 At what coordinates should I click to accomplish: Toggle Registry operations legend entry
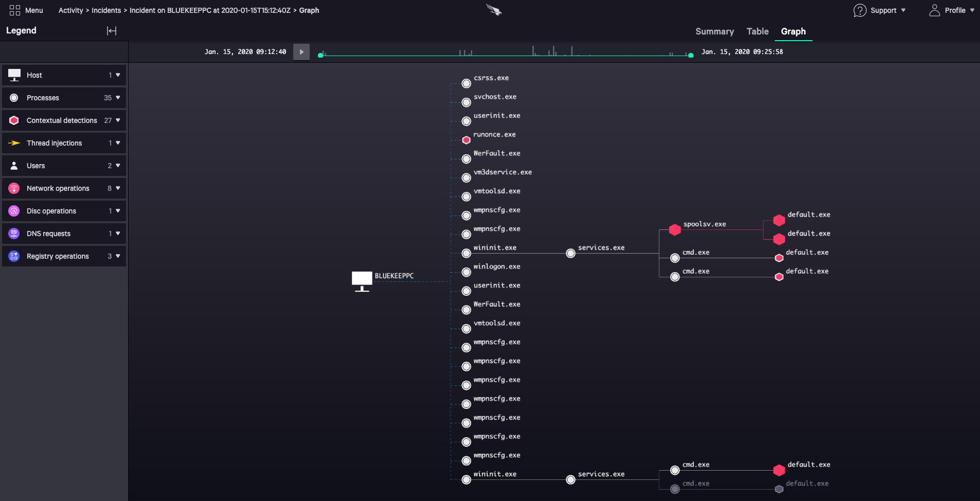click(58, 256)
